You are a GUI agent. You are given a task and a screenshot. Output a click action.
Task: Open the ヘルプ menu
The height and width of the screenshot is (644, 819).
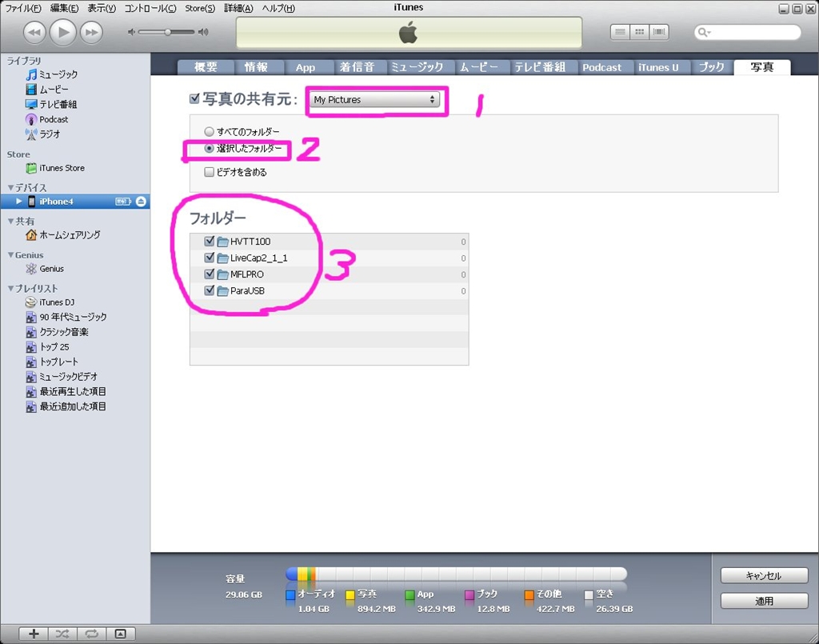pos(278,8)
